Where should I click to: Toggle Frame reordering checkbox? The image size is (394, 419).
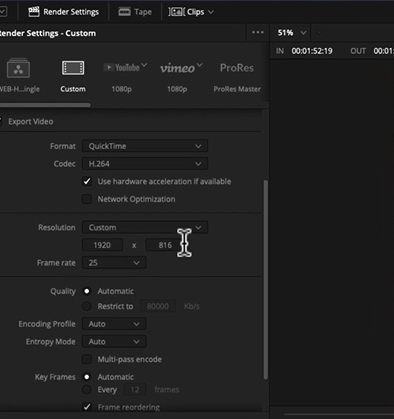87,407
